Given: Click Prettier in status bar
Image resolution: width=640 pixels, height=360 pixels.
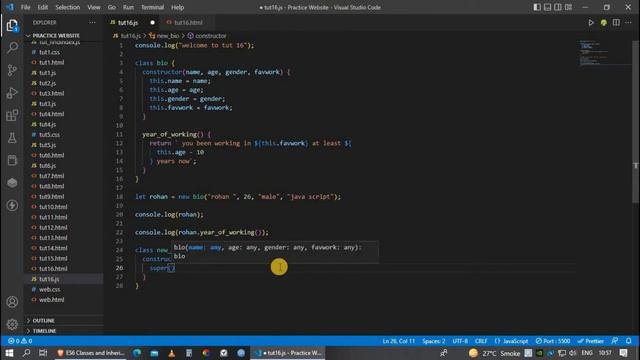Looking at the screenshot, I should click(591, 341).
